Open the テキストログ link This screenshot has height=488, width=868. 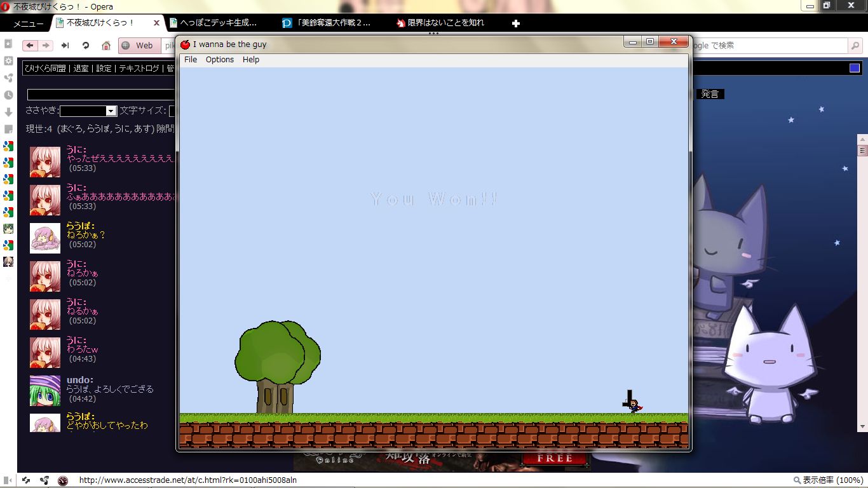point(139,69)
